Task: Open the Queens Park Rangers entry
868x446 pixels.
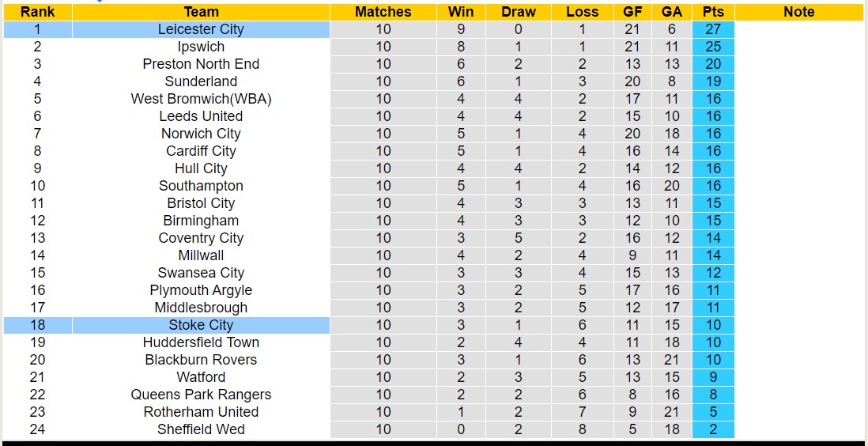Action: click(x=201, y=395)
